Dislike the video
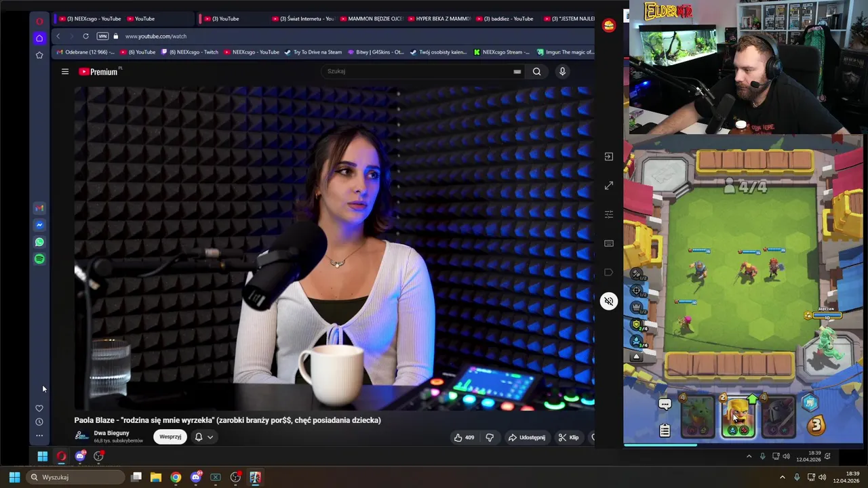The height and width of the screenshot is (488, 868). (490, 437)
